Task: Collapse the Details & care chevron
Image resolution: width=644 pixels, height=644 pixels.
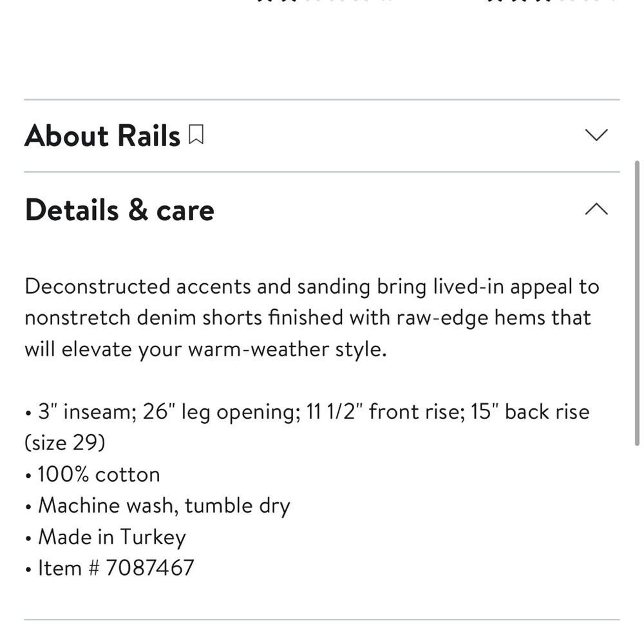Action: (596, 209)
